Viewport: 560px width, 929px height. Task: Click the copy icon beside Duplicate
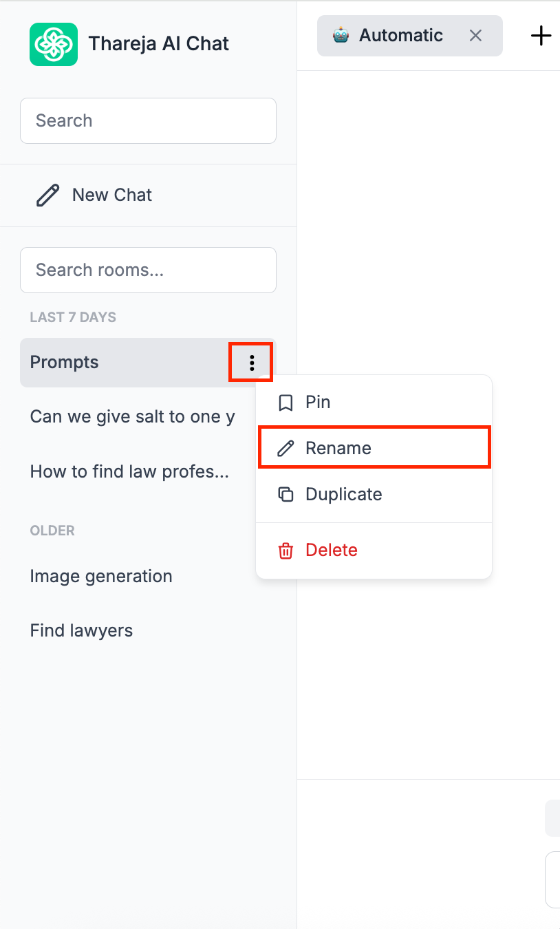click(x=286, y=494)
